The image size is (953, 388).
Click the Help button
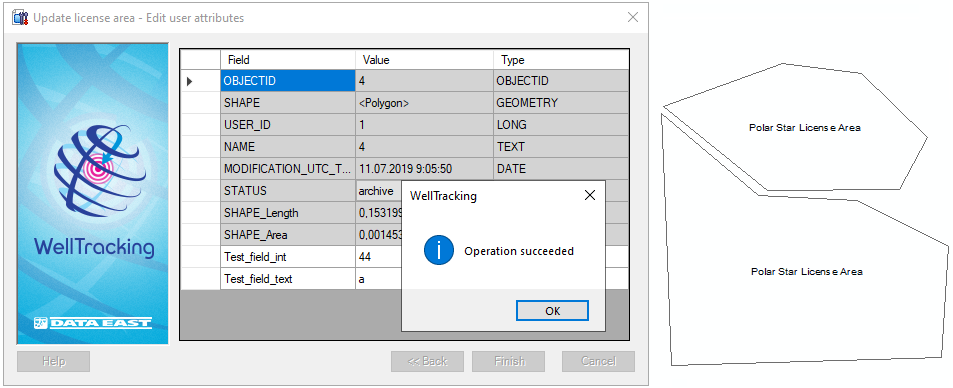pyautogui.click(x=53, y=361)
